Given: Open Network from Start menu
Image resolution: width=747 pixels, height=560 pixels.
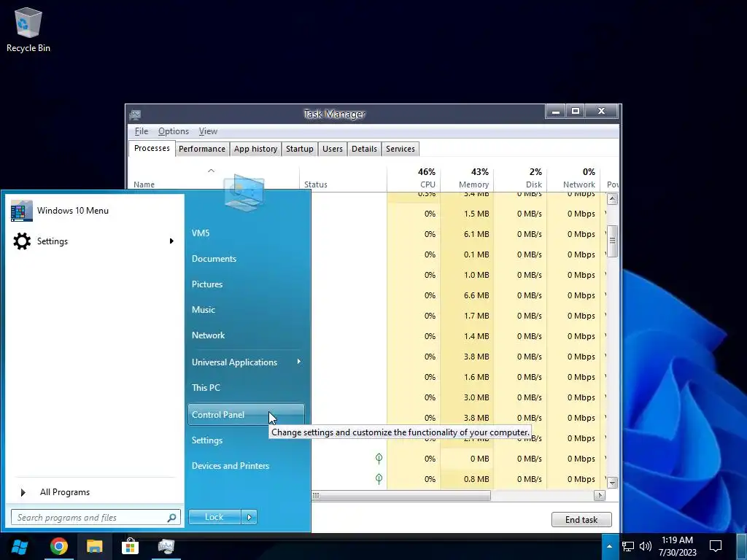Looking at the screenshot, I should (208, 335).
